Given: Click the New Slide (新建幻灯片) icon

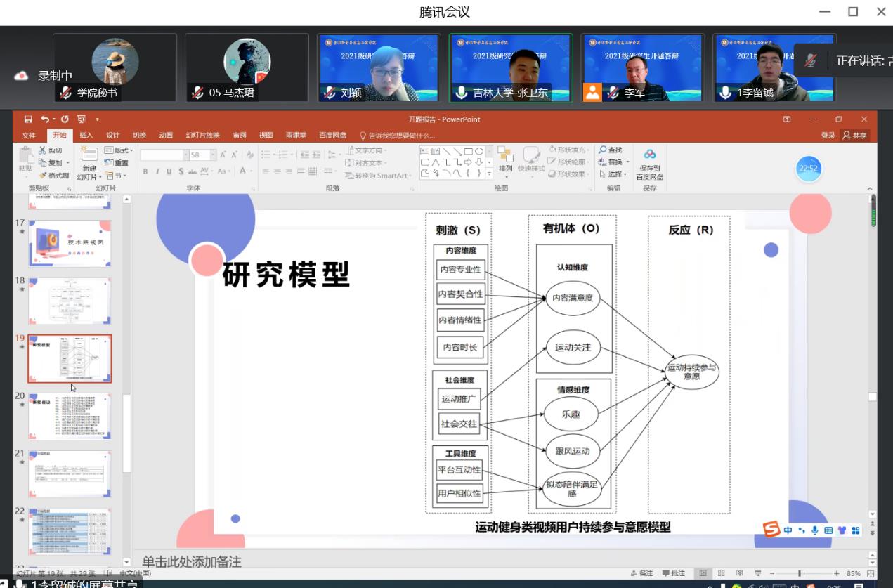Looking at the screenshot, I should [x=89, y=156].
